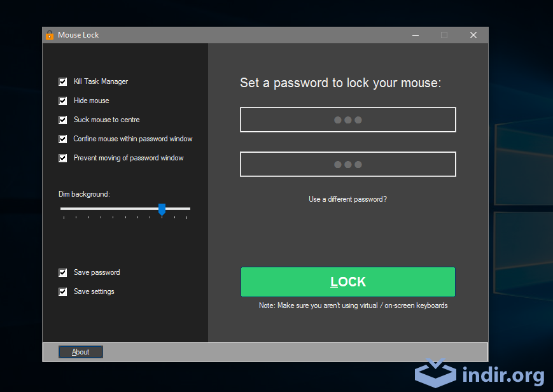Click the orange padlock icon in title bar
Screen dimensions: 553x392
pos(49,35)
